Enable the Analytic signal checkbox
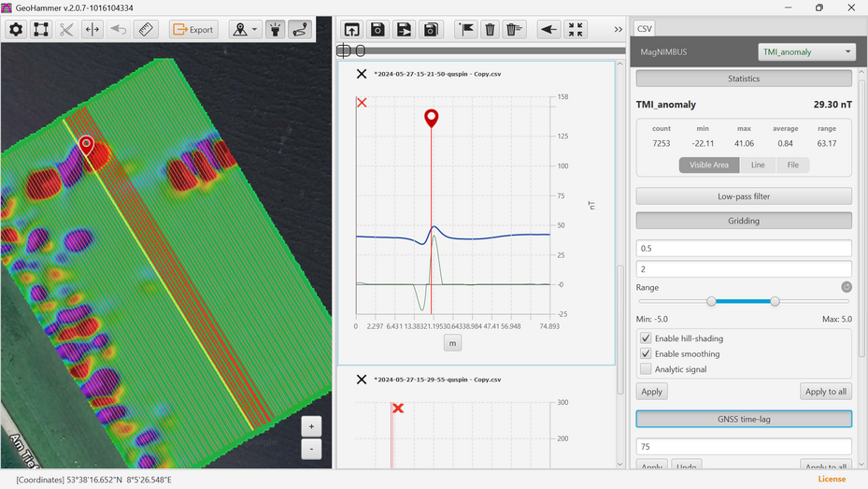The image size is (868, 489). pyautogui.click(x=646, y=369)
